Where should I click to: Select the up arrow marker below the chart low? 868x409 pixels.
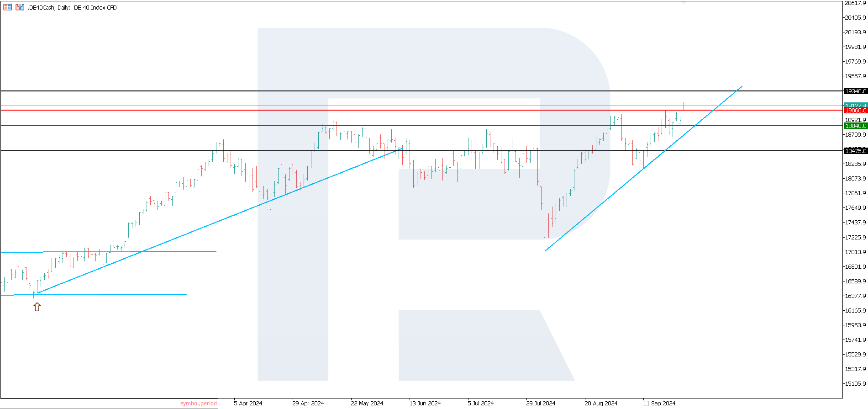[37, 307]
